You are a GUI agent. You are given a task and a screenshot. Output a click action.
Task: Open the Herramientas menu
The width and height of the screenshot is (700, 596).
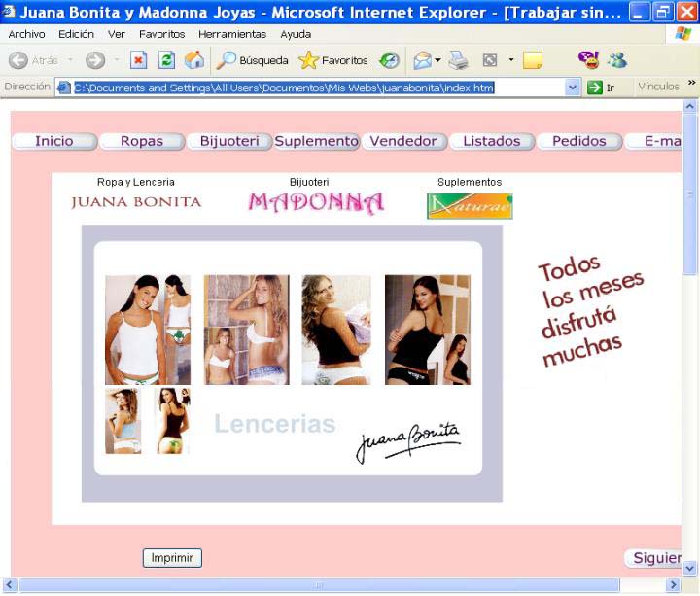[x=232, y=34]
